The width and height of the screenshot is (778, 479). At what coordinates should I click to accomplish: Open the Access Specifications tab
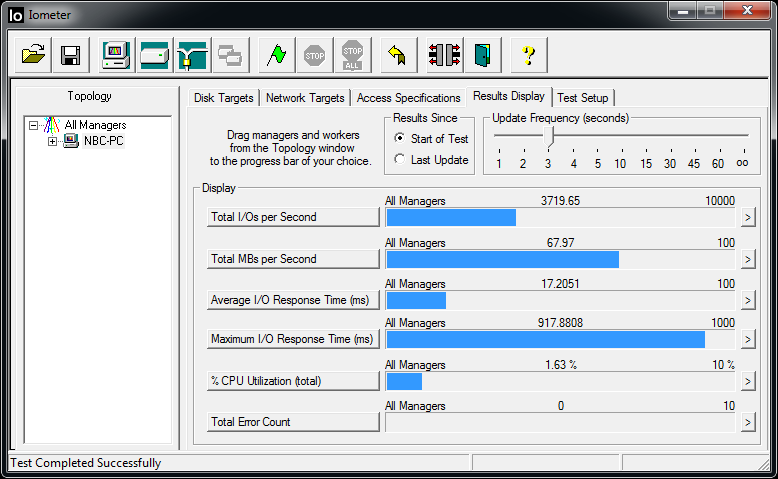(x=408, y=98)
